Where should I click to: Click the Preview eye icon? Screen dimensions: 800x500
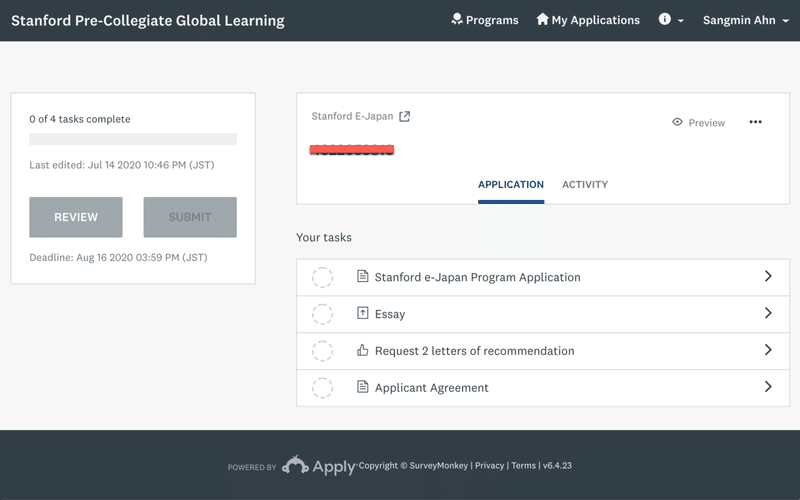tap(677, 122)
